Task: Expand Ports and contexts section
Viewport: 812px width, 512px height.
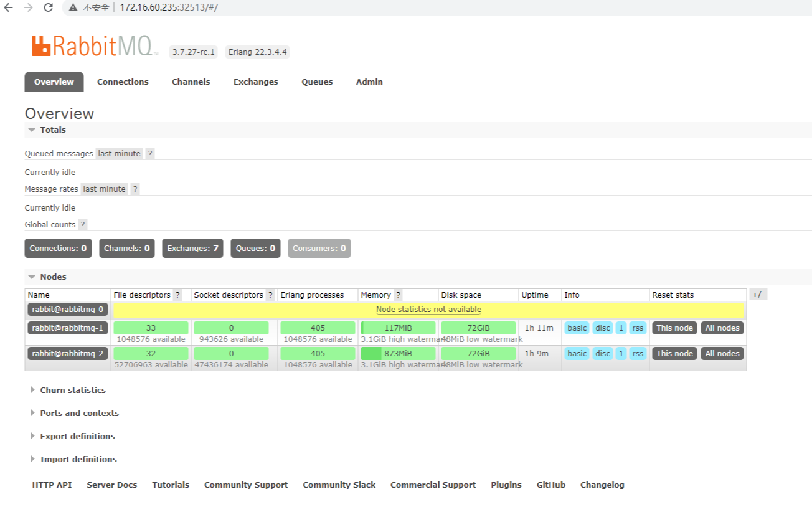Action: (79, 414)
